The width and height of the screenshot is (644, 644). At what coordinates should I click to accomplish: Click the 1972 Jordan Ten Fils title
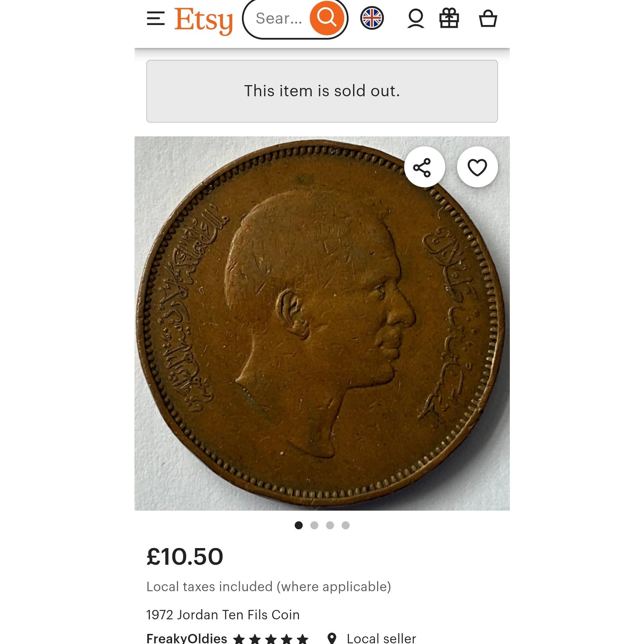[x=223, y=614]
